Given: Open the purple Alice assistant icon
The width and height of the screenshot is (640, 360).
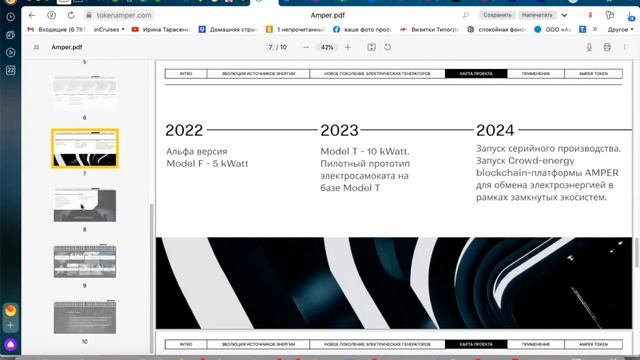Looking at the screenshot, I should [11, 345].
